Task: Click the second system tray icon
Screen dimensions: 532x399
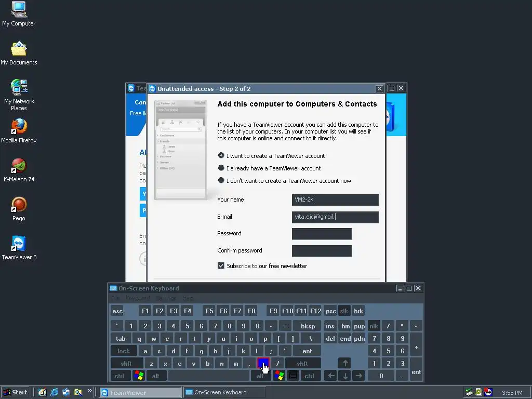Action: (478, 392)
